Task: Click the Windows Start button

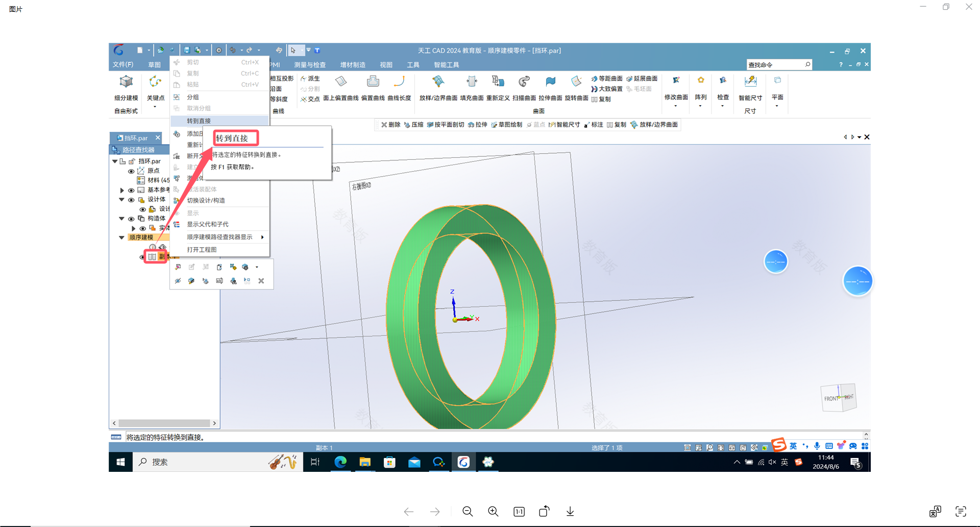Action: coord(121,462)
